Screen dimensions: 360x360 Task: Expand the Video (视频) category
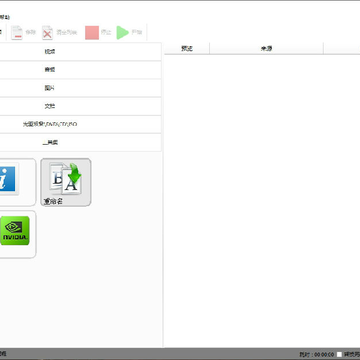[80, 52]
